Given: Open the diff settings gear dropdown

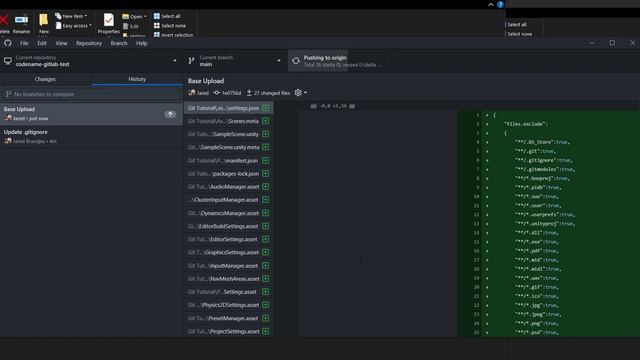Looking at the screenshot, I should pos(301,93).
